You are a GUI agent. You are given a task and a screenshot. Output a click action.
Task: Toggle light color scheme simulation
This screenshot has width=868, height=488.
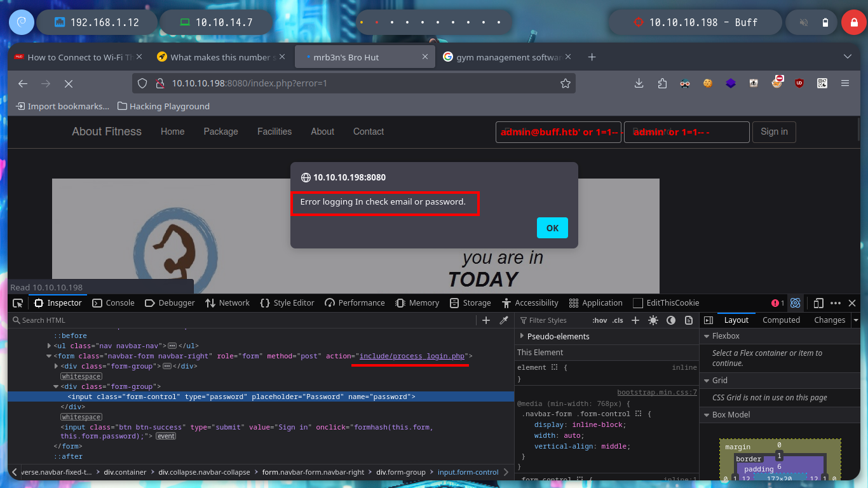[x=653, y=320]
